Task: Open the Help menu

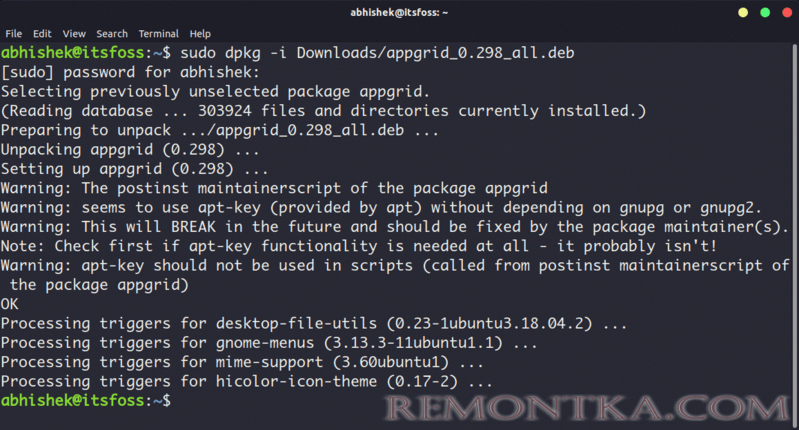Action: coord(200,34)
